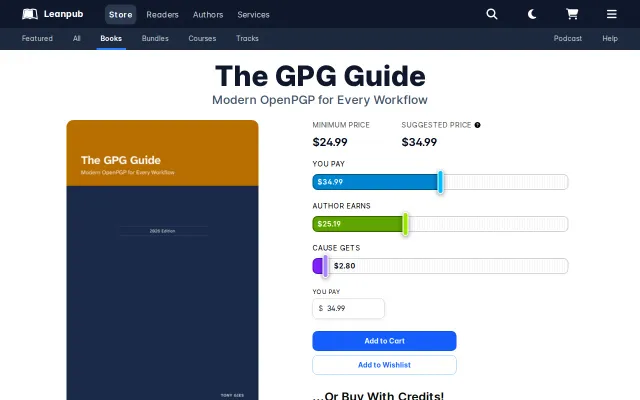Switch to the Tracks tab
Screen dimensions: 640x400
(x=247, y=38)
